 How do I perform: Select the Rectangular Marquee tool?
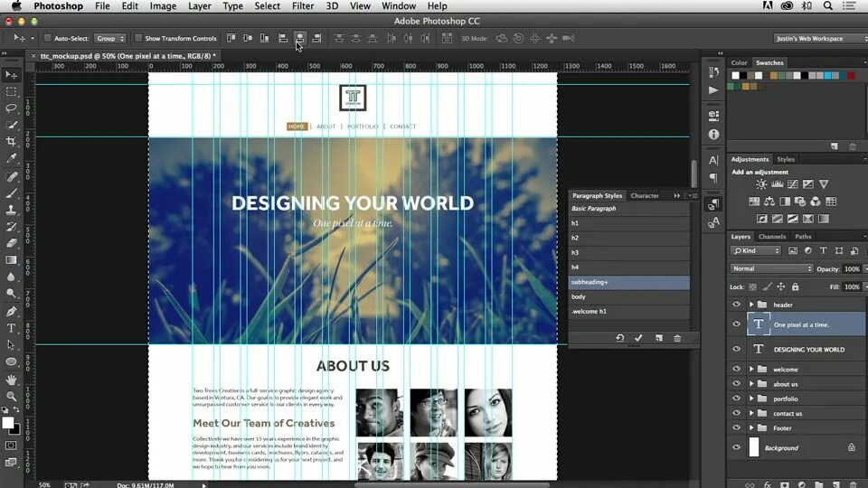click(x=11, y=92)
